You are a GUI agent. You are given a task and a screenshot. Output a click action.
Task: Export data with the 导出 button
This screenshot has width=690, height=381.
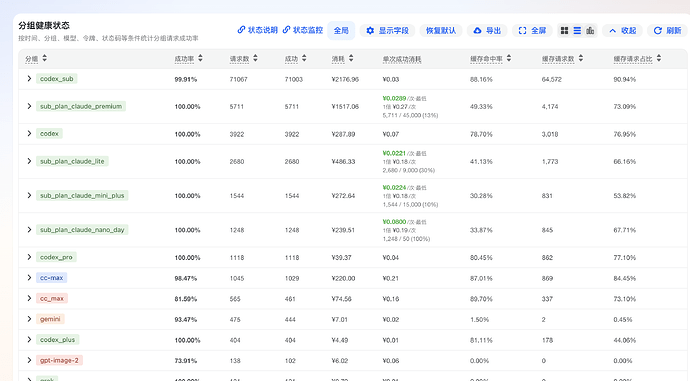point(487,30)
